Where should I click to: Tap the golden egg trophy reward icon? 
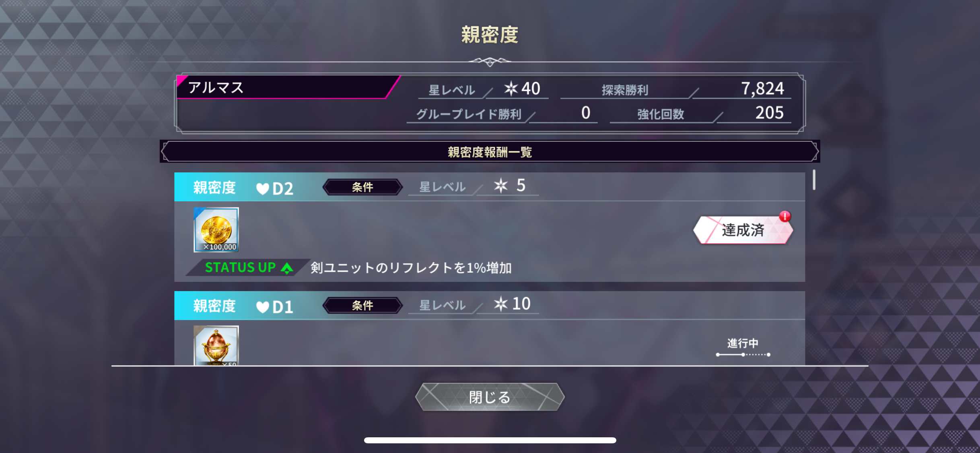click(x=216, y=346)
